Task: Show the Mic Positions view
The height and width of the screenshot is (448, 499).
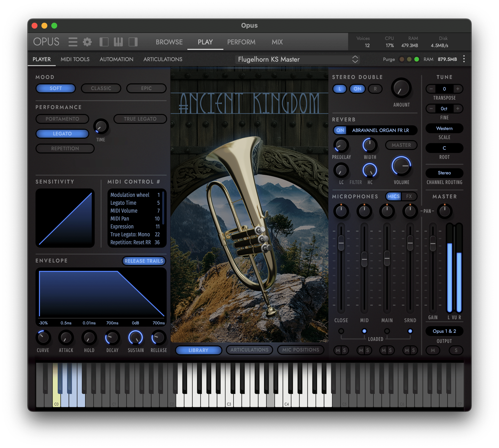Action: coord(301,350)
